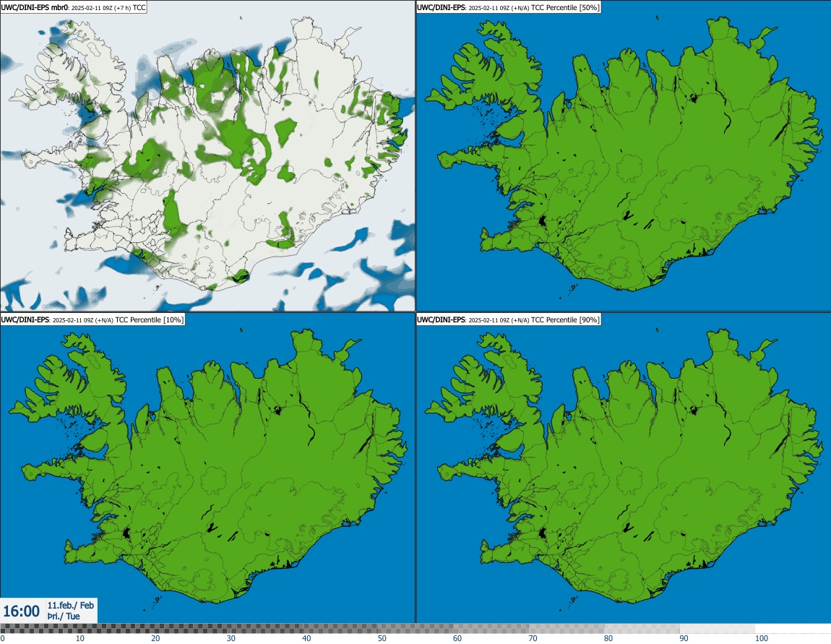Click the 10 tick on color scale
The width and height of the screenshot is (831, 644).
79,639
